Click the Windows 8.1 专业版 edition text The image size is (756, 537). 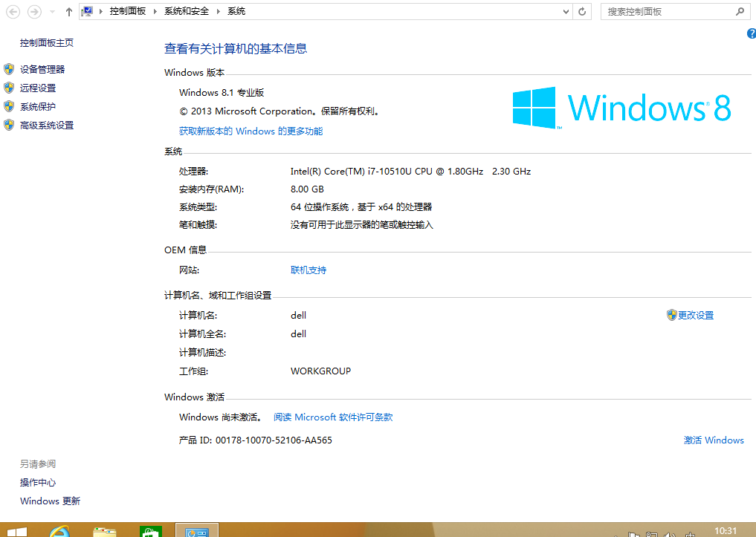(x=222, y=92)
